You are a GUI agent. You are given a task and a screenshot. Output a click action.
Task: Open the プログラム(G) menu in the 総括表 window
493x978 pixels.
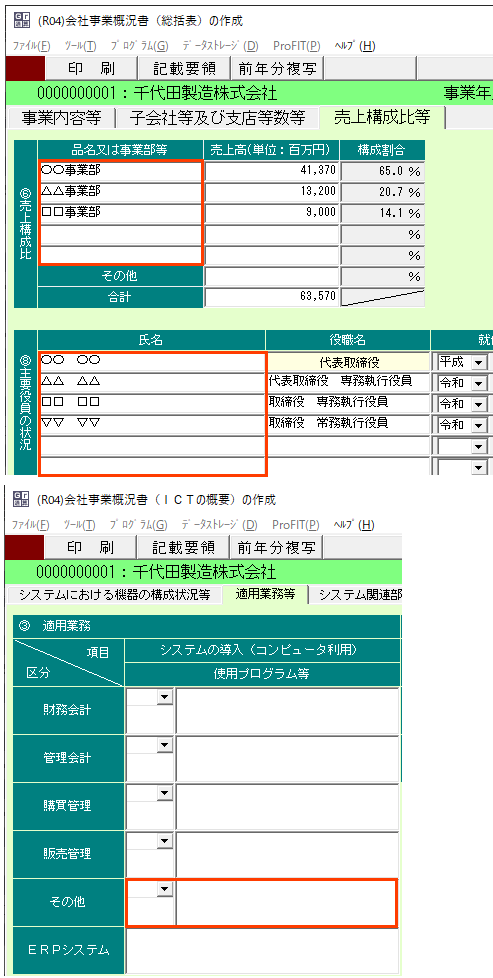(x=140, y=46)
